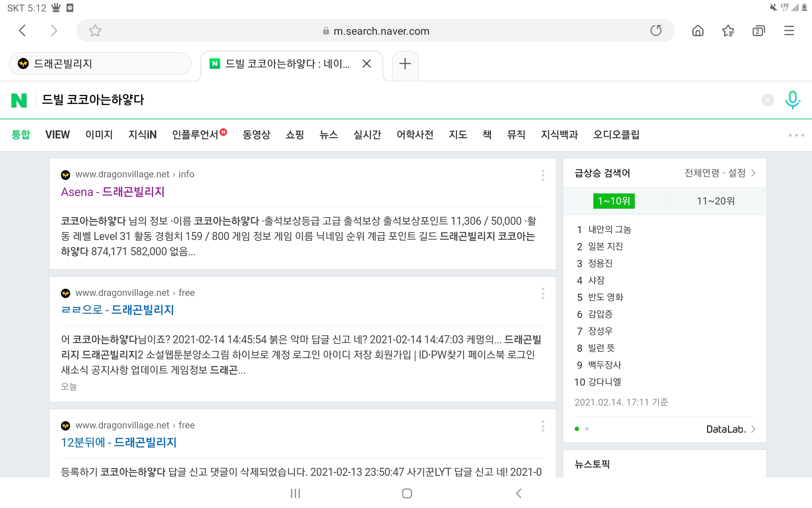The height and width of the screenshot is (508, 812).
Task: Select the VIEW search tab
Action: click(58, 135)
